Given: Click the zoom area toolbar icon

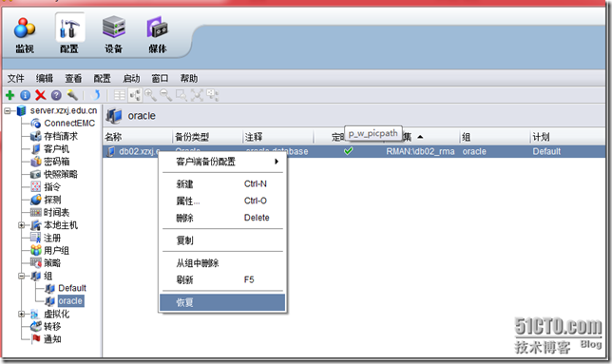Looking at the screenshot, I should (x=182, y=95).
